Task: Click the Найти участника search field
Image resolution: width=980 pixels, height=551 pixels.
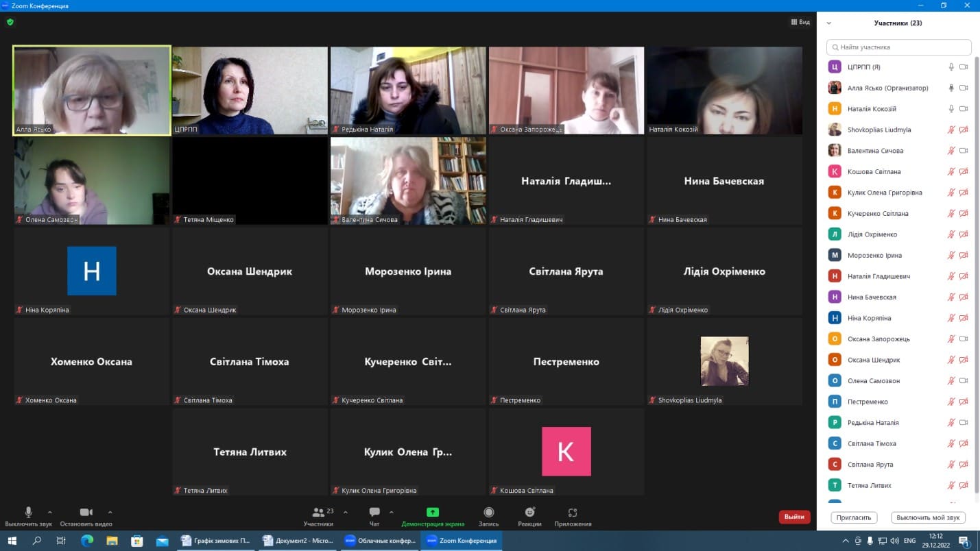Action: click(x=899, y=47)
